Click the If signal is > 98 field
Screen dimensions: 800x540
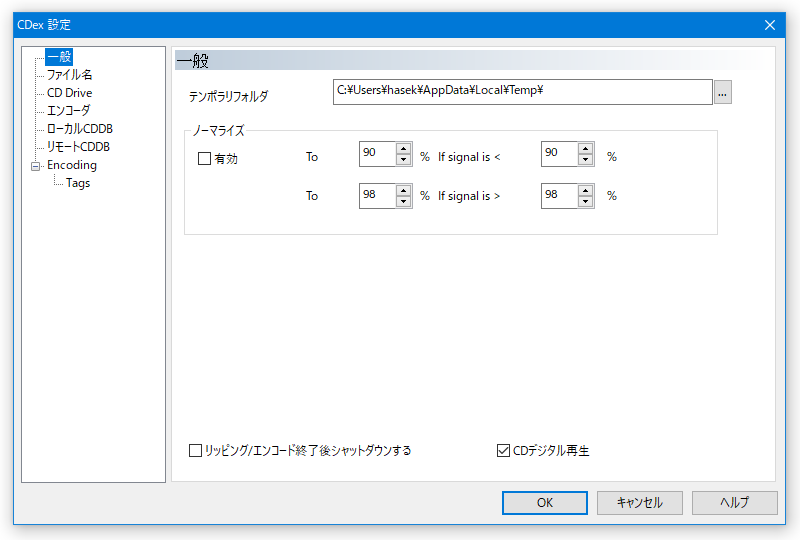(x=560, y=196)
